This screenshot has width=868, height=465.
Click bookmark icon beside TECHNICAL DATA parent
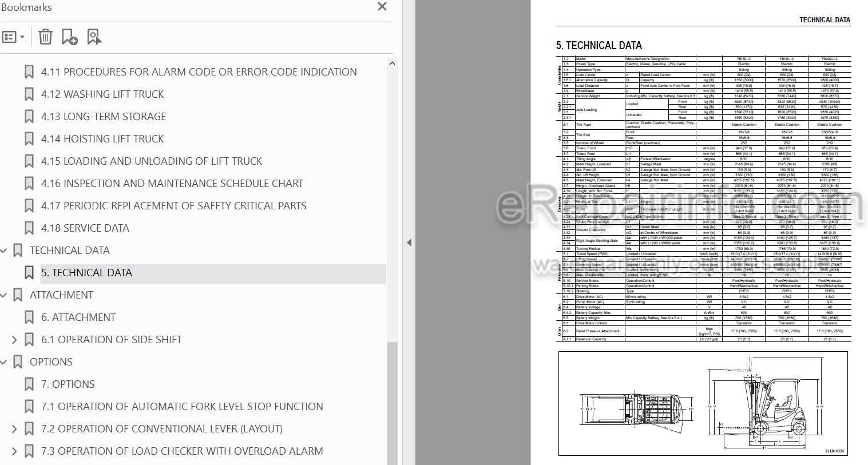click(18, 251)
